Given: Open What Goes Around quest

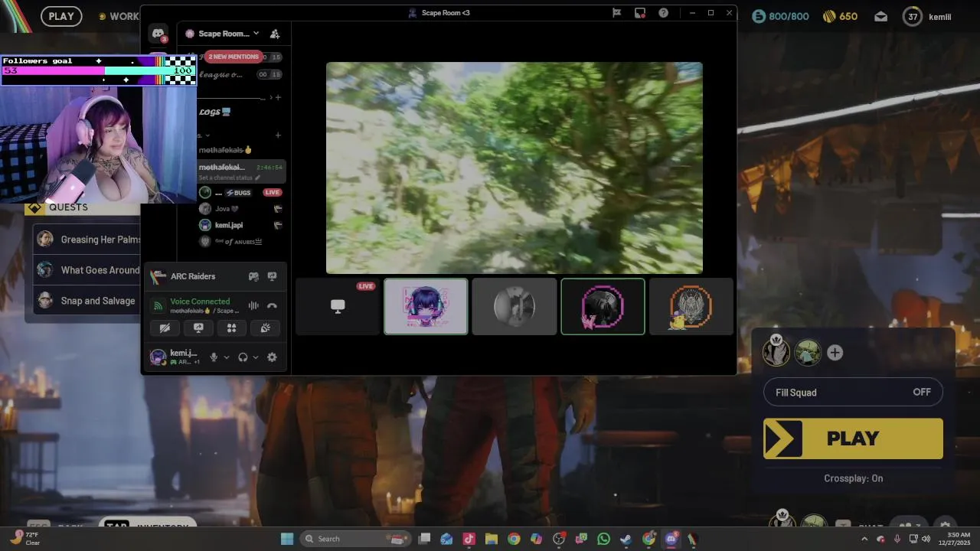Looking at the screenshot, I should tap(88, 270).
